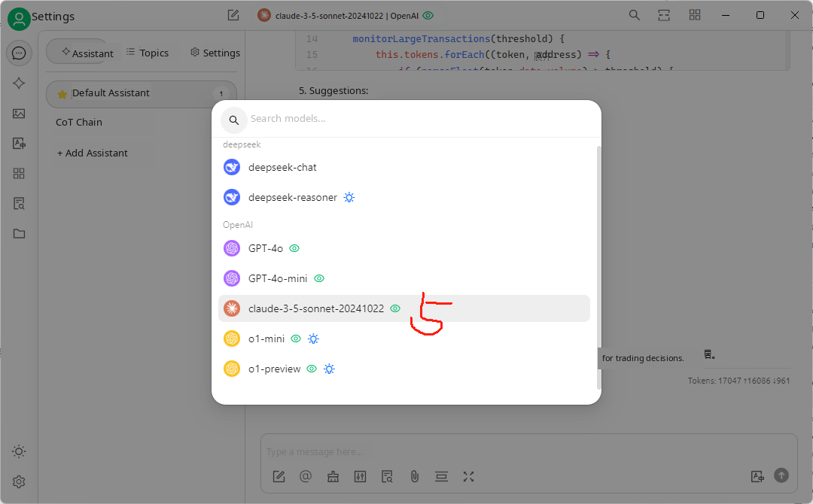Choose the GPT-4o model

[x=404, y=248]
